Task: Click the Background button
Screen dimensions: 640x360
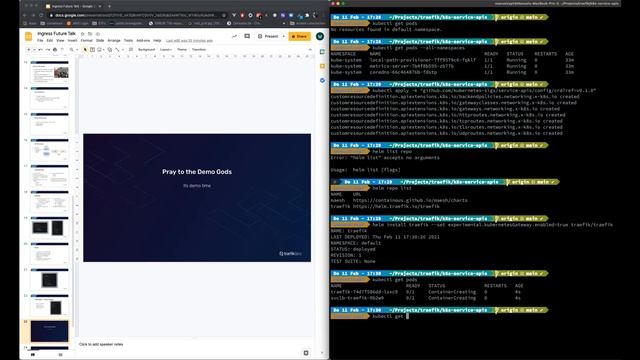Action: (147, 49)
